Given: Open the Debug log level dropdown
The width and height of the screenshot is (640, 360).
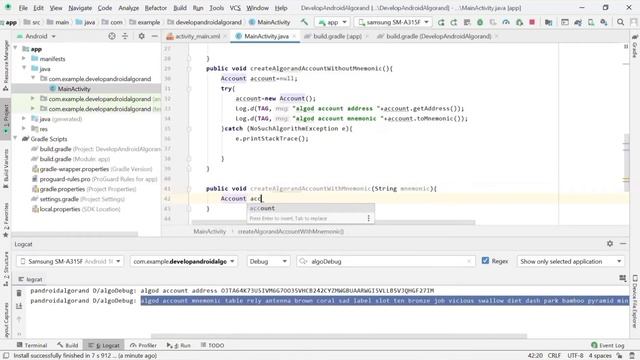Looking at the screenshot, I should [x=268, y=261].
